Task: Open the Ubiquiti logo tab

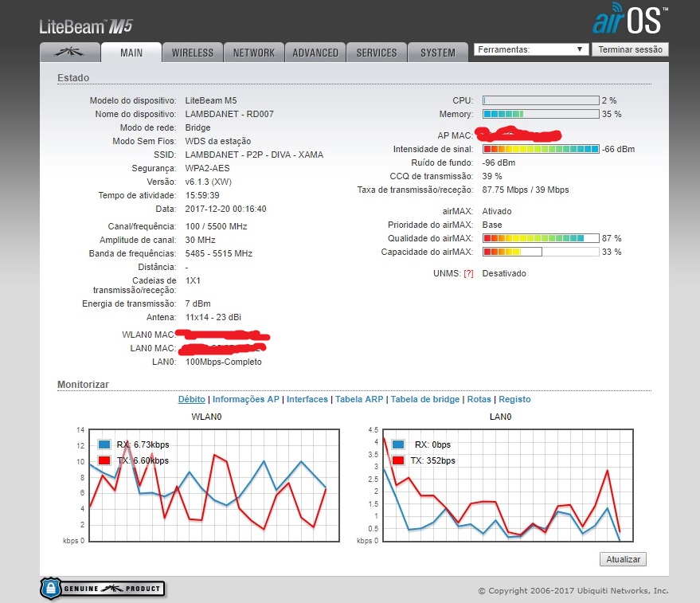Action: [69, 53]
